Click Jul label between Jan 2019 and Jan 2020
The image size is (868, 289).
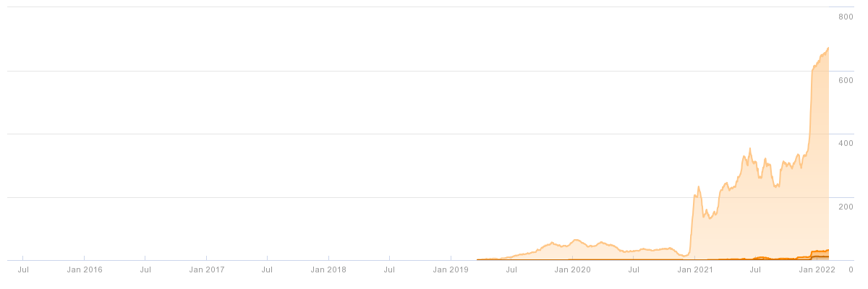pyautogui.click(x=511, y=269)
